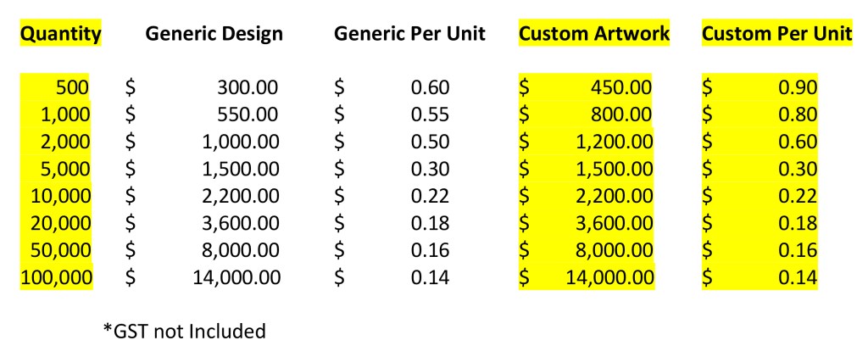Select the 0.90 Custom Per Unit value
The width and height of the screenshot is (868, 357).
coord(797,87)
